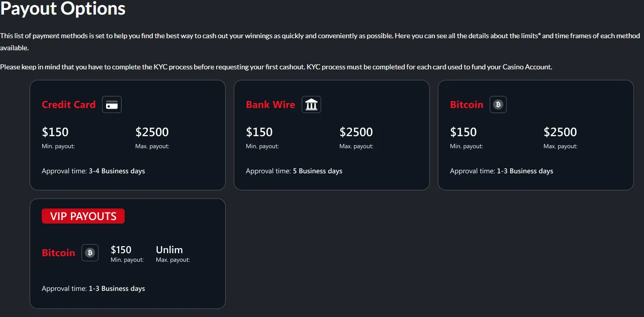The image size is (644, 317).
Task: Click the $150 min payout for Bank Wire
Action: (259, 132)
